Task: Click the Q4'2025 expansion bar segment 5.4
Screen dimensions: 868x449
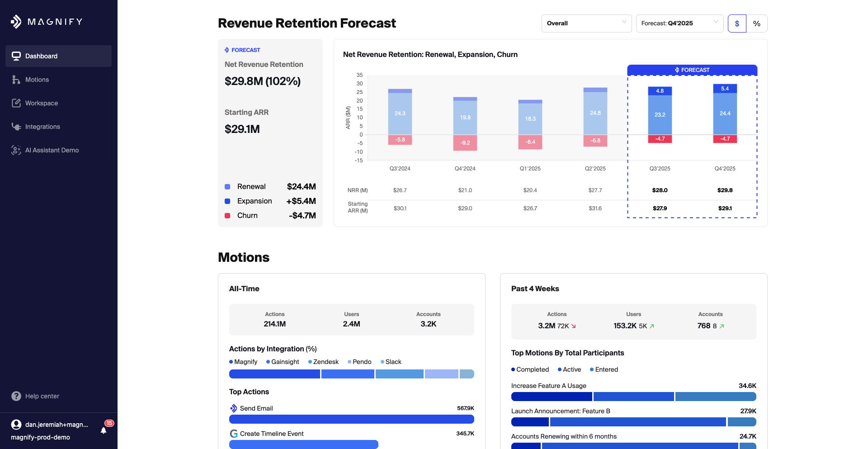Action: click(725, 89)
